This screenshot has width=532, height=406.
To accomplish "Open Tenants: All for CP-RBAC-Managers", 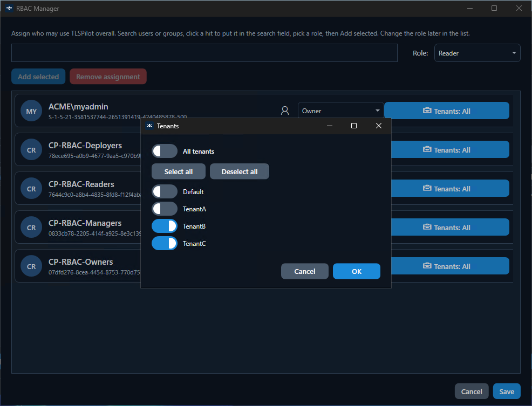I will 450,227.
